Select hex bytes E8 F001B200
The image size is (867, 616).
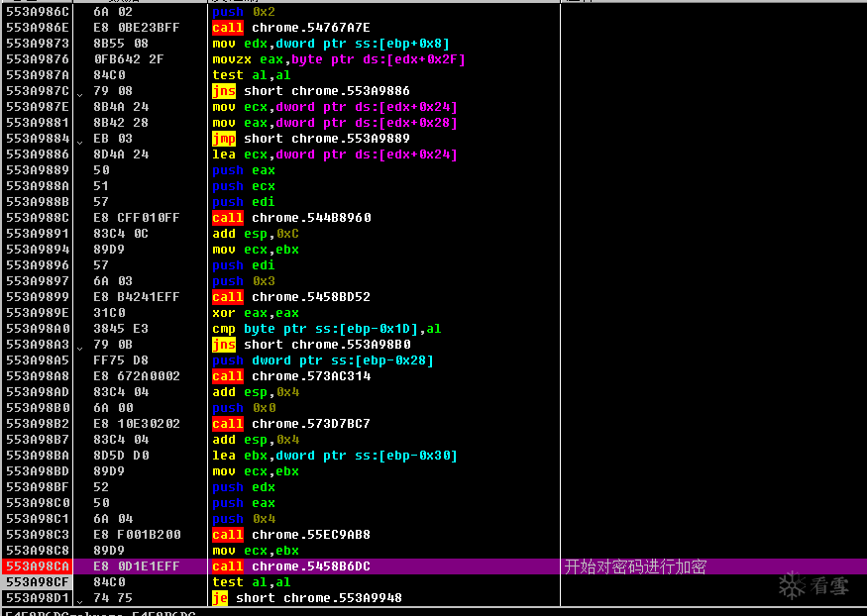(x=137, y=535)
